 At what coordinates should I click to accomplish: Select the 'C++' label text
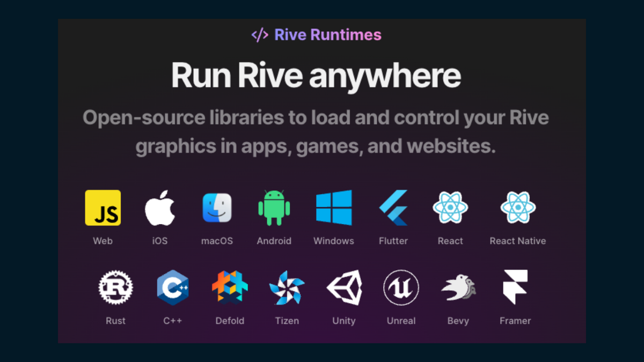point(173,321)
